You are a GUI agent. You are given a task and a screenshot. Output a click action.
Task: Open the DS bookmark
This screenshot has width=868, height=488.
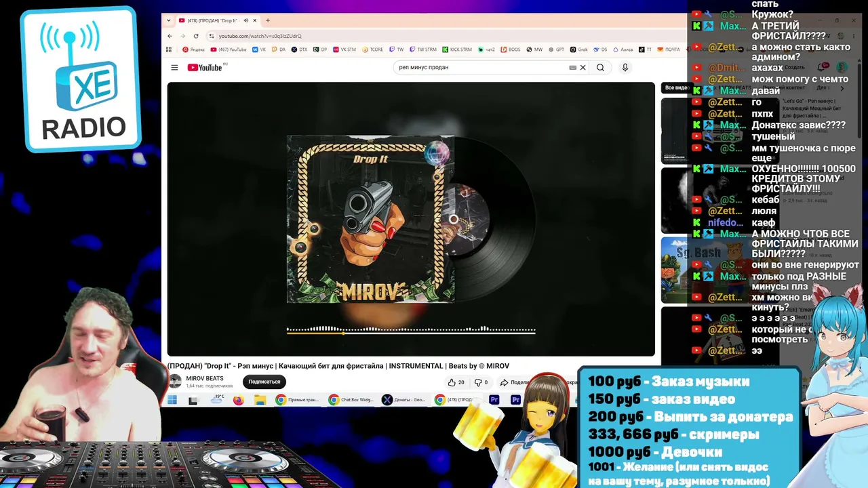point(600,49)
